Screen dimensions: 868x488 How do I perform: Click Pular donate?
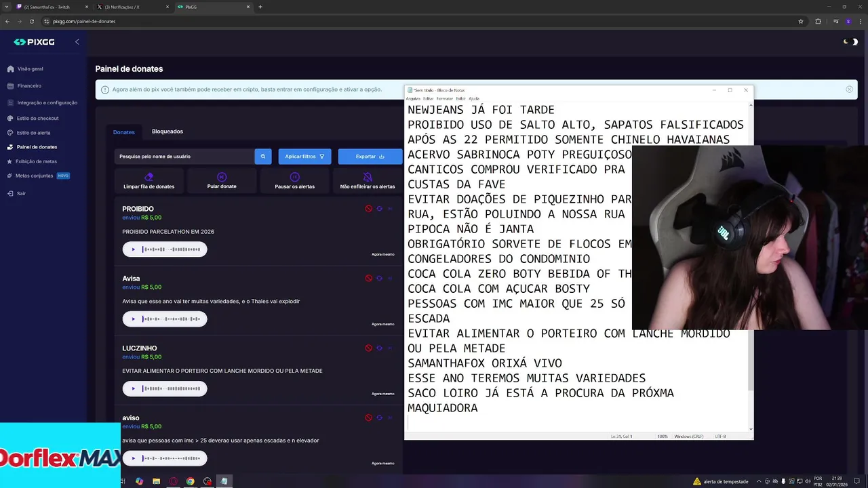[x=222, y=181]
